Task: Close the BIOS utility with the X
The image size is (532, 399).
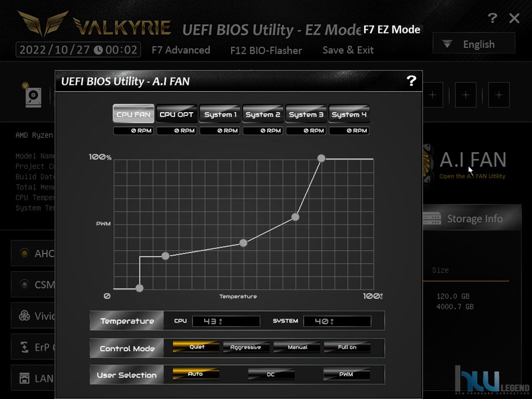Action: [514, 18]
